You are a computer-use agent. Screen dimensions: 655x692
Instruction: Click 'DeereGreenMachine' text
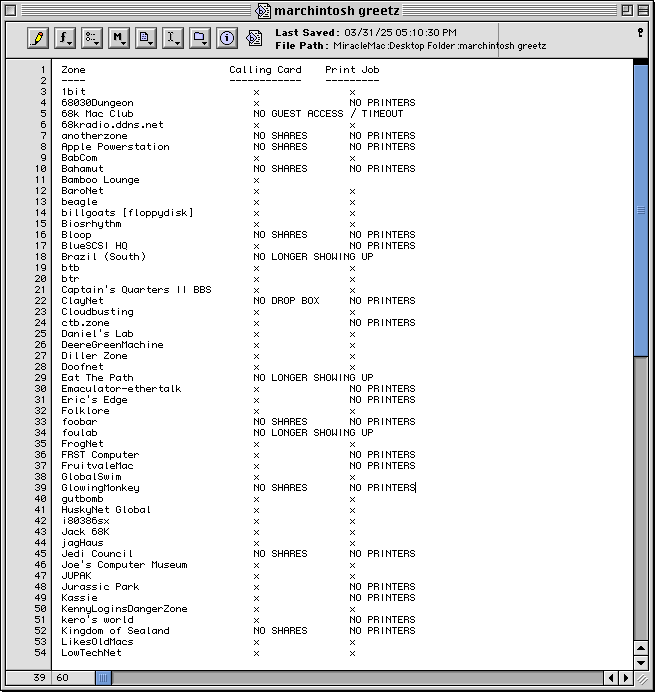click(x=112, y=345)
